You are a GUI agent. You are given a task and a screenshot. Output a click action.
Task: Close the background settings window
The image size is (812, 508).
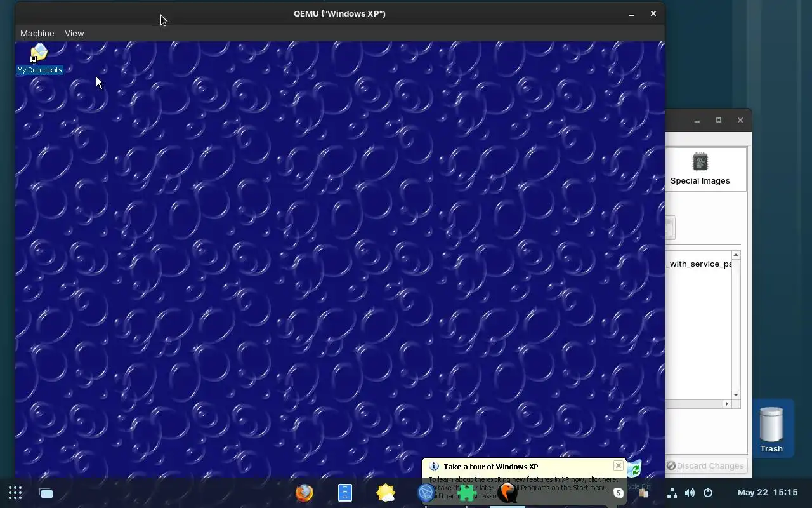740,120
